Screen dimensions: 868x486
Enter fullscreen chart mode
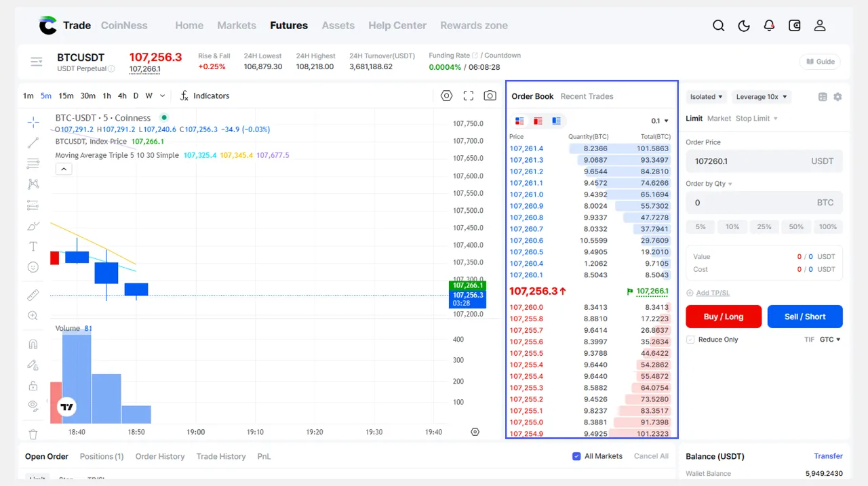[469, 96]
